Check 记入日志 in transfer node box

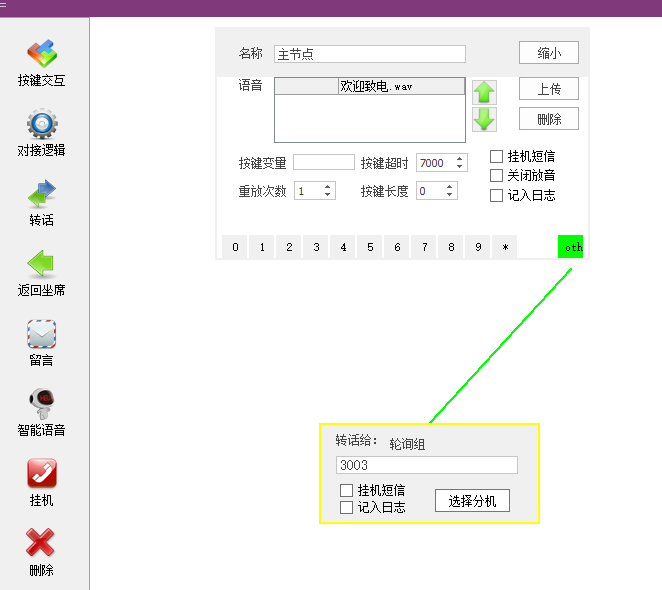pos(346,507)
